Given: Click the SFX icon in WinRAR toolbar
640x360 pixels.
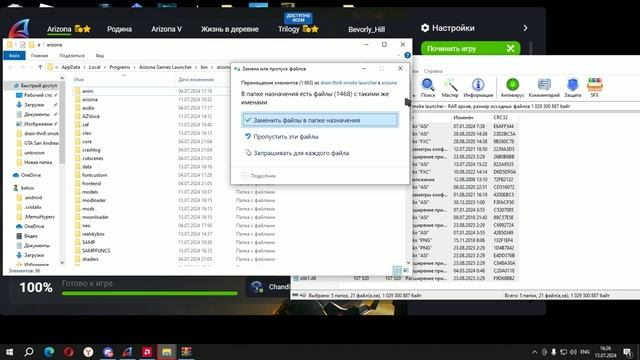Looking at the screenshot, I should (x=595, y=87).
